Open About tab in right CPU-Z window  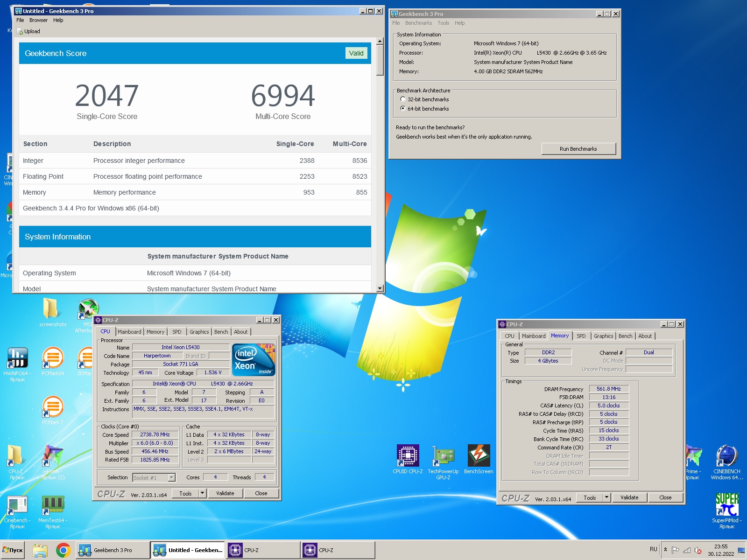click(645, 336)
